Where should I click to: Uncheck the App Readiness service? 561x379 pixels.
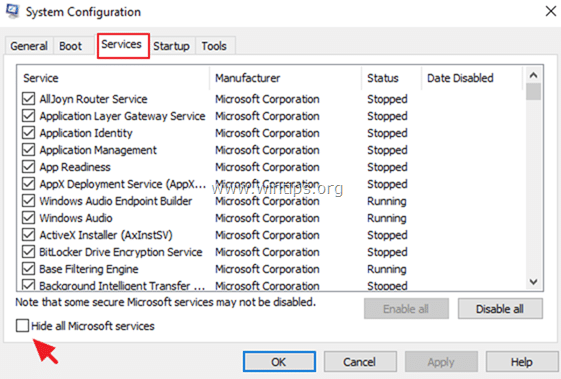[x=28, y=166]
